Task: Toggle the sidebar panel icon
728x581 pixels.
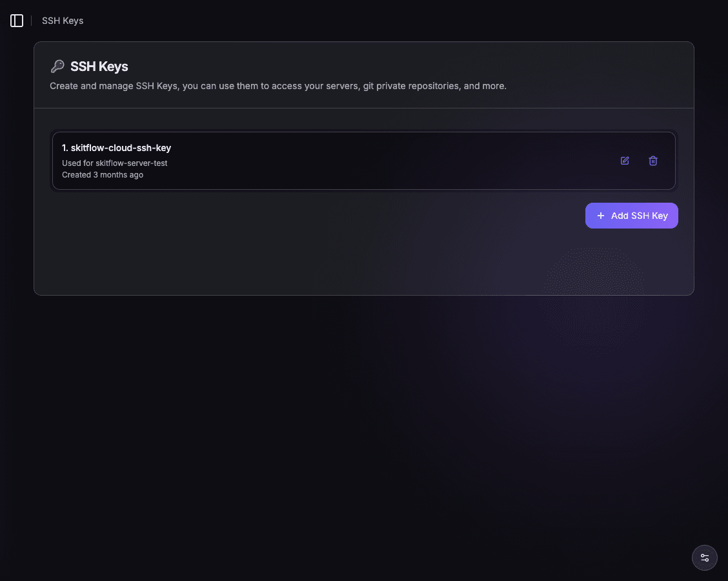Action: click(x=17, y=21)
